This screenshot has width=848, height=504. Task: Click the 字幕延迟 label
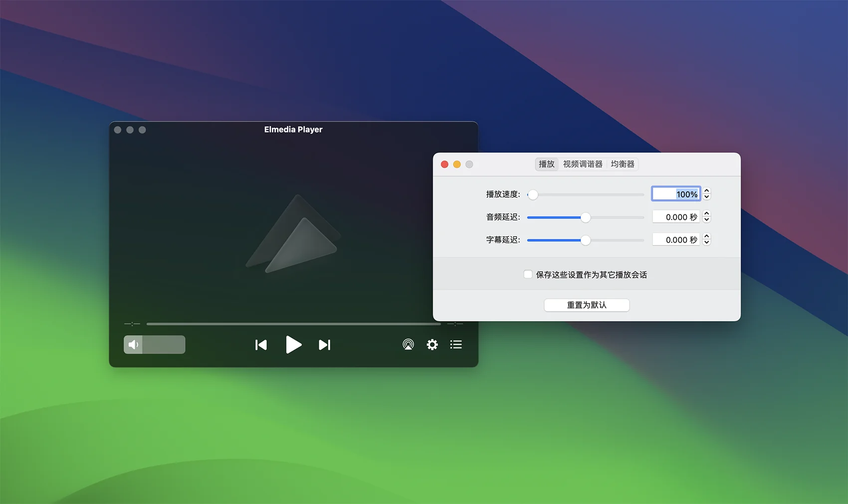[x=503, y=240]
